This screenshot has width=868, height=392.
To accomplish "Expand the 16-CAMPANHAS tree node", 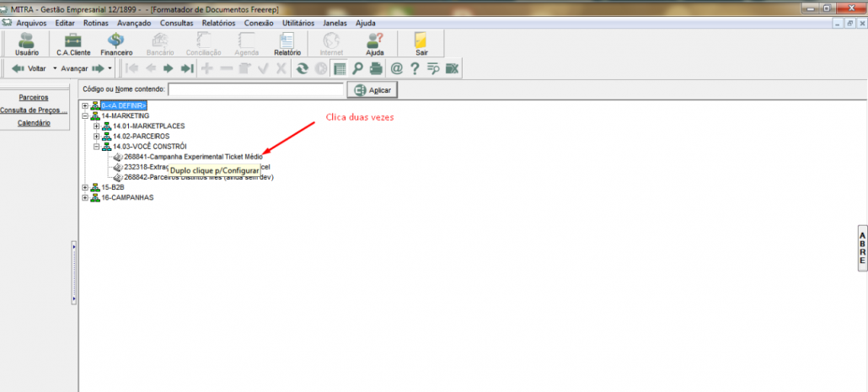I will [x=85, y=197].
